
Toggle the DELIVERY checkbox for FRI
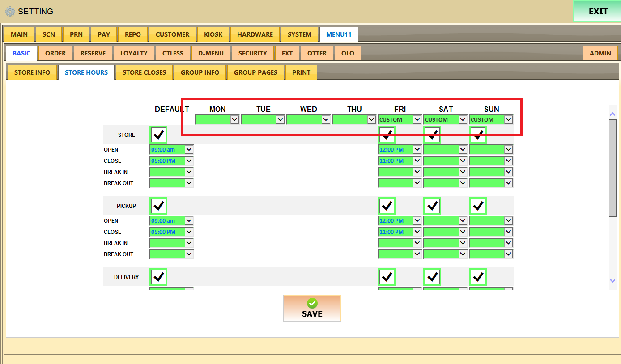[x=387, y=277]
